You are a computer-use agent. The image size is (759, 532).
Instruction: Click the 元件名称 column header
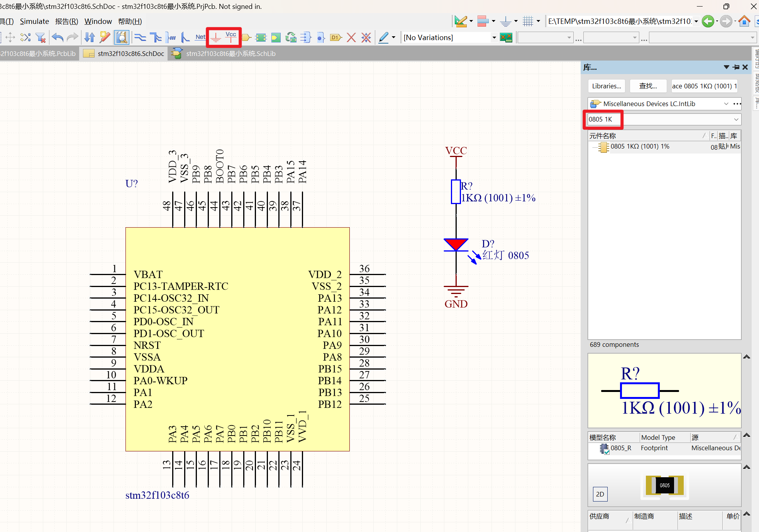click(648, 136)
